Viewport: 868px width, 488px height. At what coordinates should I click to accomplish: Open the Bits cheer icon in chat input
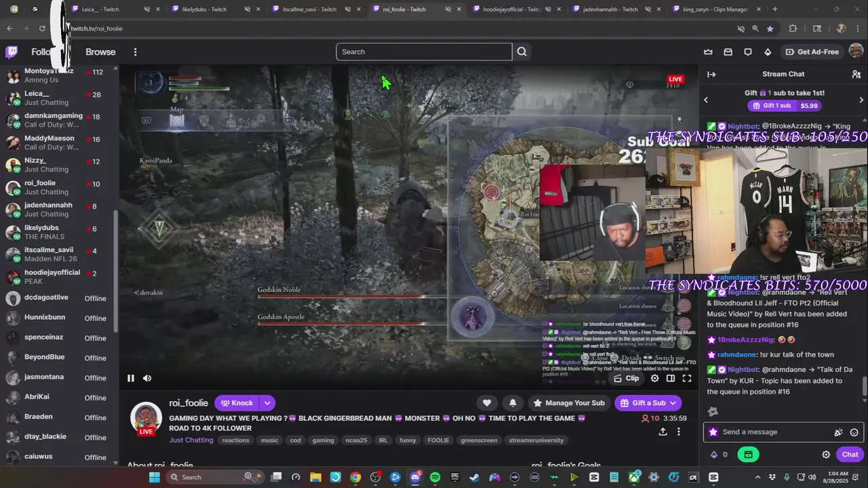point(838,432)
